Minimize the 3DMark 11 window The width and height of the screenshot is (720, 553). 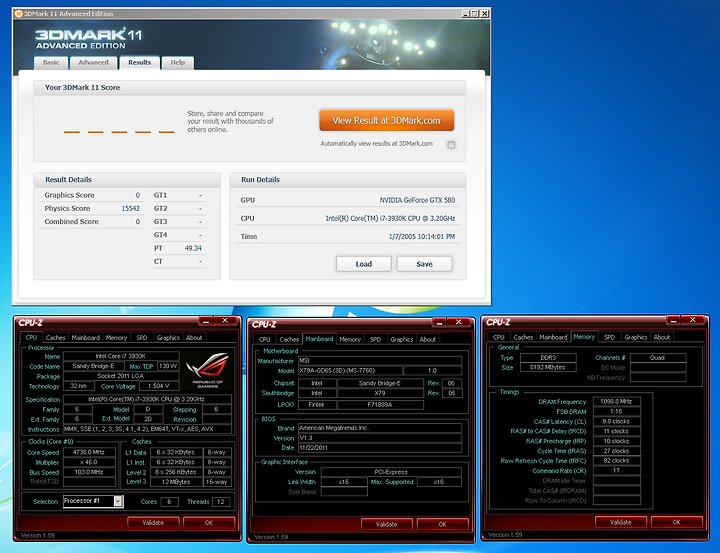click(x=466, y=13)
